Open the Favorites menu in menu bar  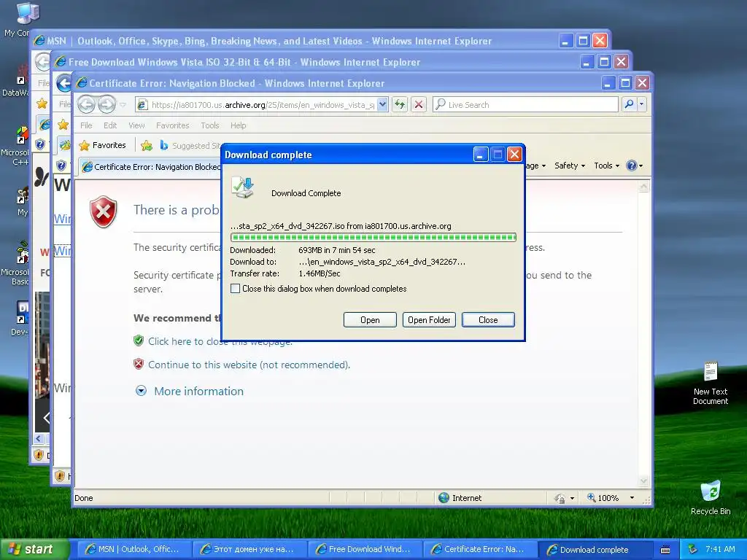click(x=172, y=125)
